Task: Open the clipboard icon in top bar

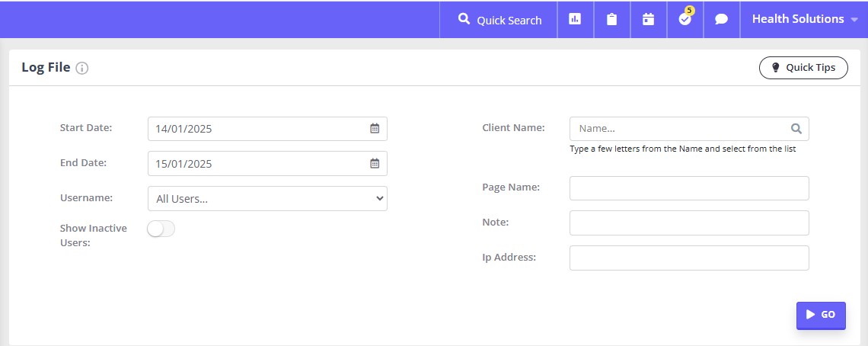Action: click(x=611, y=19)
